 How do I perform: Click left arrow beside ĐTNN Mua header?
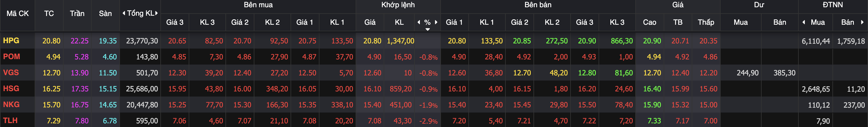click(x=804, y=22)
